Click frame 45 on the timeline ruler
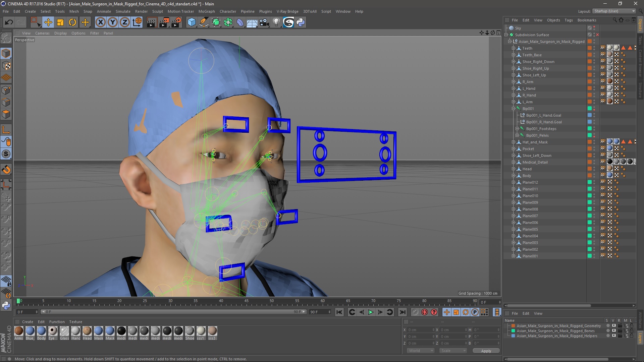This screenshot has width=644, height=362. (x=246, y=301)
